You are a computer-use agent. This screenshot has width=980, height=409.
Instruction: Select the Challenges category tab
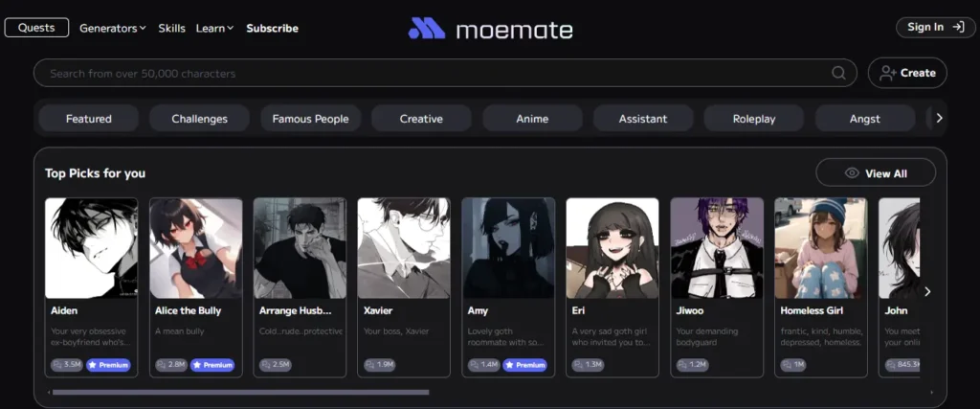click(199, 118)
